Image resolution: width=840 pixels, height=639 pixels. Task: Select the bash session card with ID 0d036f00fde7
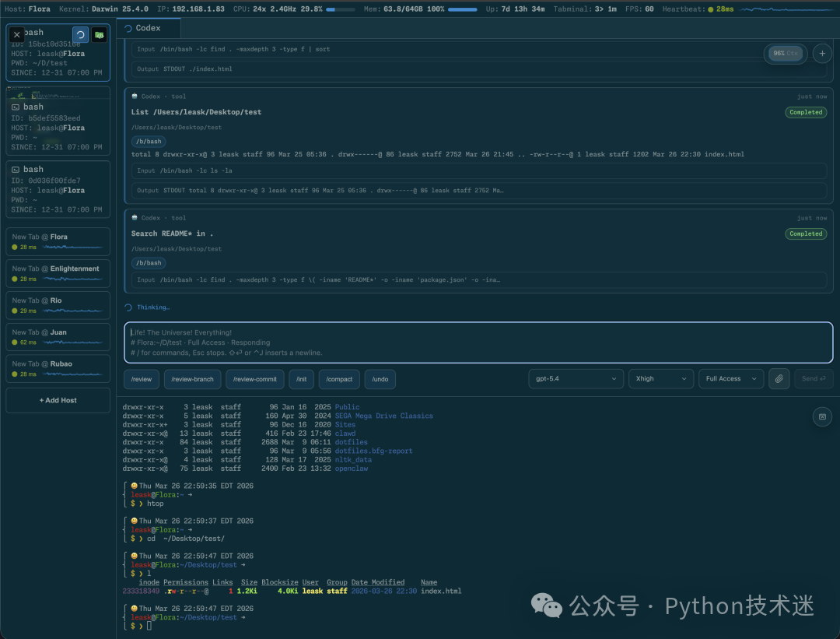[58, 189]
